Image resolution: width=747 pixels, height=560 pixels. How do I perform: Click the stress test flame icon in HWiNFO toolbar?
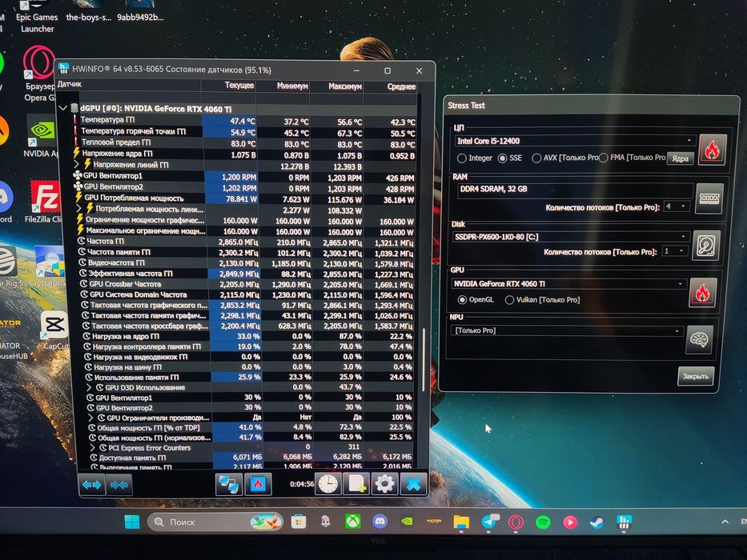point(258,484)
